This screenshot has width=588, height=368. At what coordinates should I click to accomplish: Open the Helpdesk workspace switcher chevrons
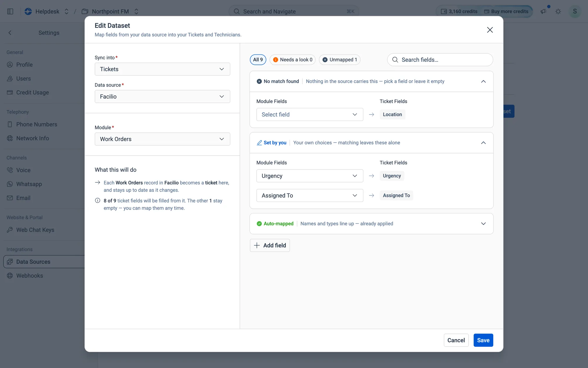click(66, 11)
